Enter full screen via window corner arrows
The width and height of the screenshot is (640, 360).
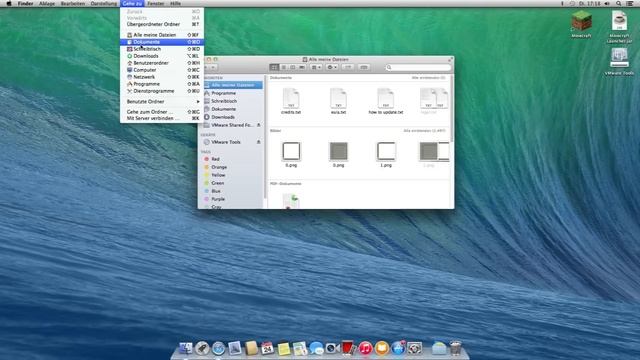pyautogui.click(x=450, y=60)
